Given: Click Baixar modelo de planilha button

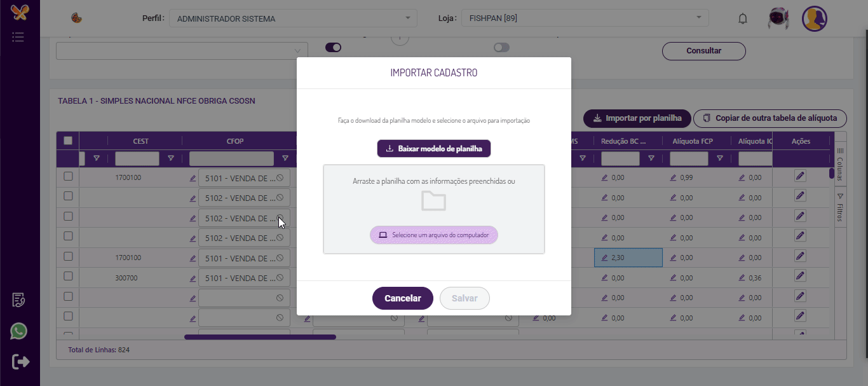Looking at the screenshot, I should pyautogui.click(x=434, y=149).
